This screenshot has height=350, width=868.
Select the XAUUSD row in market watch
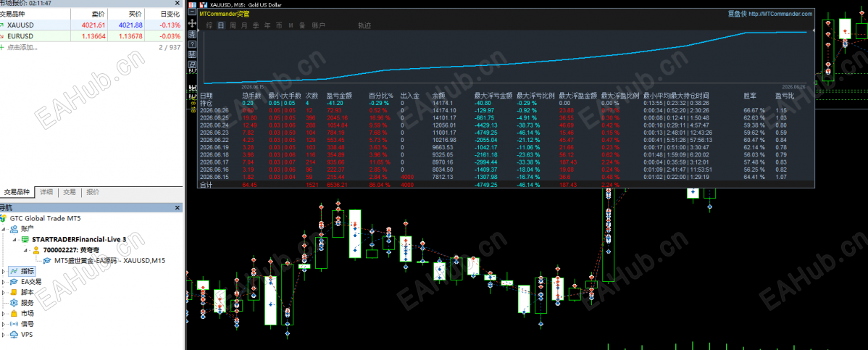pyautogui.click(x=91, y=25)
